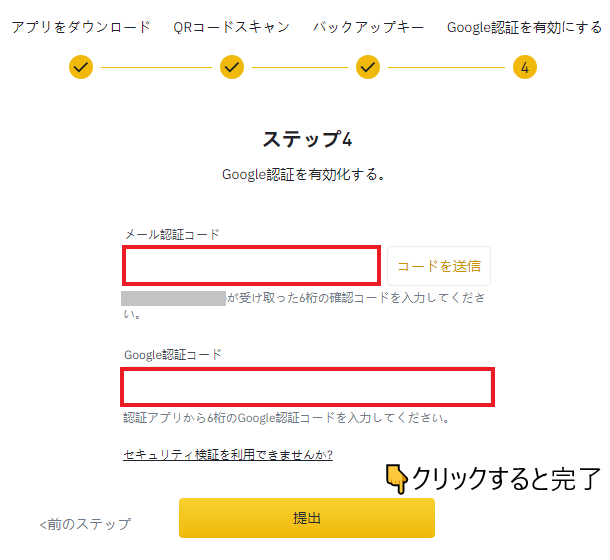This screenshot has height=560, width=610.
Task: Click the pointing hand emoji icon
Action: [x=397, y=480]
